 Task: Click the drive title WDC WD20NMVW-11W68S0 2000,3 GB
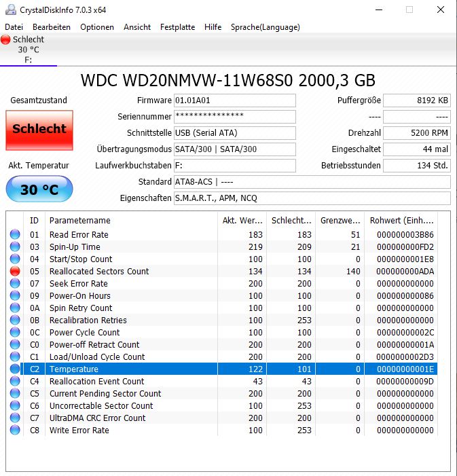(x=228, y=80)
